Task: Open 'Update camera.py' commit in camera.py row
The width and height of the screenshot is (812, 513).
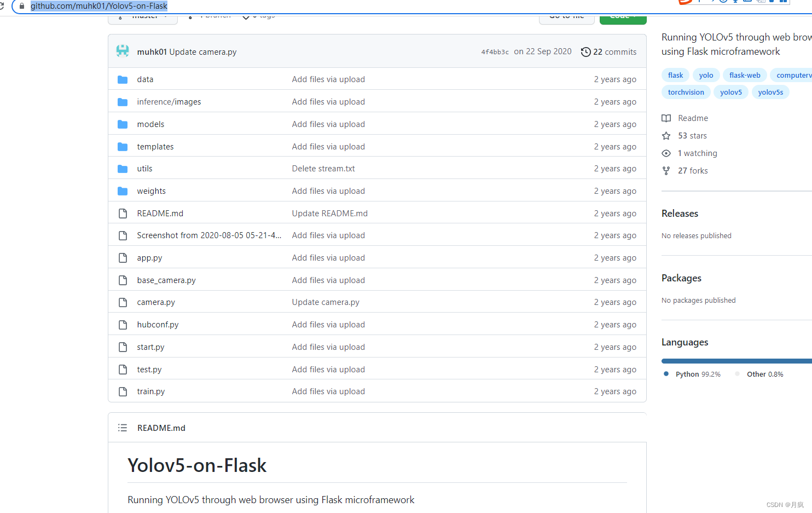Action: point(326,302)
